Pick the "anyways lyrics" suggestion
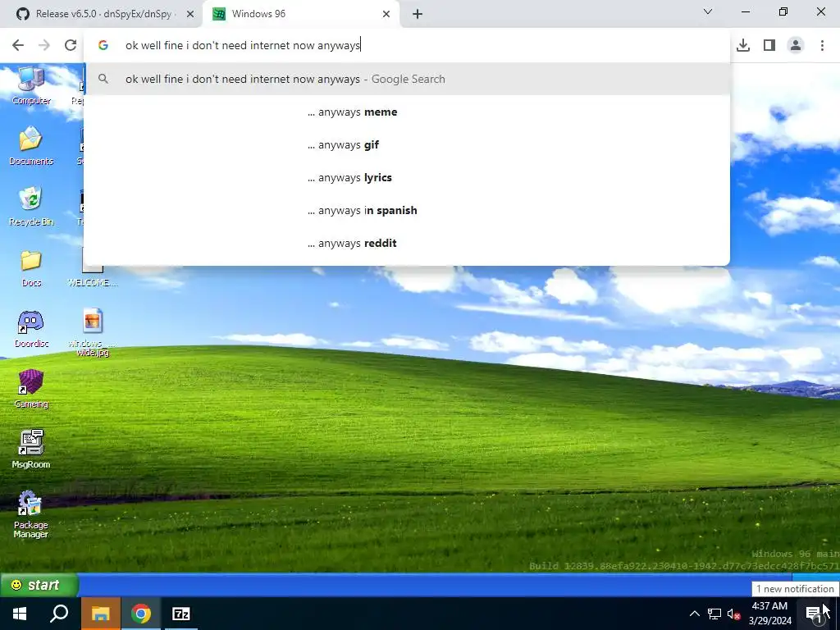840x630 pixels. coord(407,177)
